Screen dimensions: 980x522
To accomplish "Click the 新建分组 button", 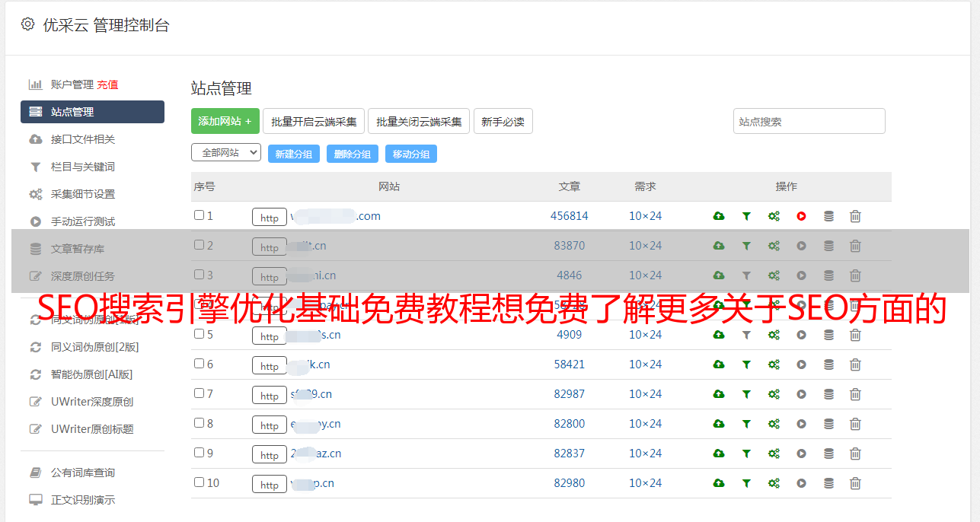I will point(294,154).
